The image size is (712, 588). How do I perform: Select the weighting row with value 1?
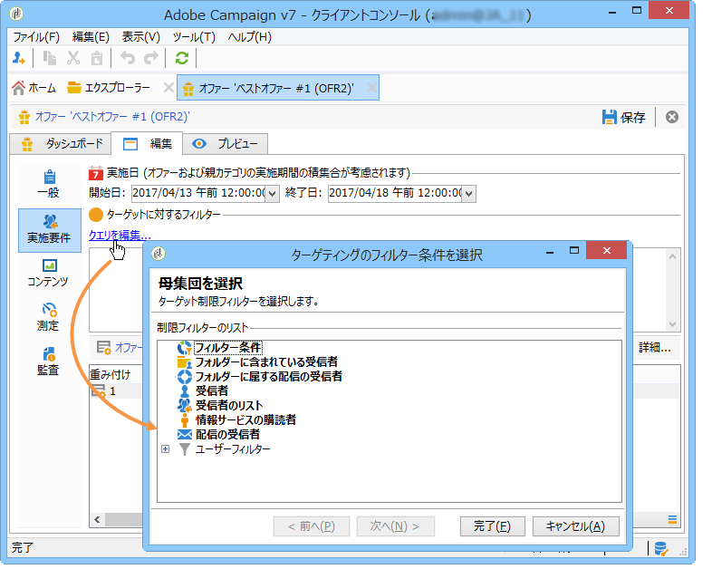tap(116, 390)
